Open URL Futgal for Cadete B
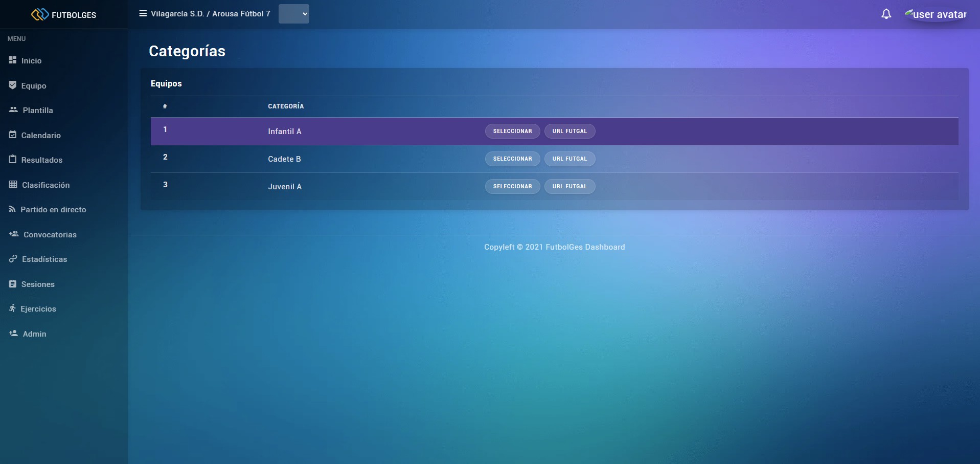980x464 pixels. 569,159
